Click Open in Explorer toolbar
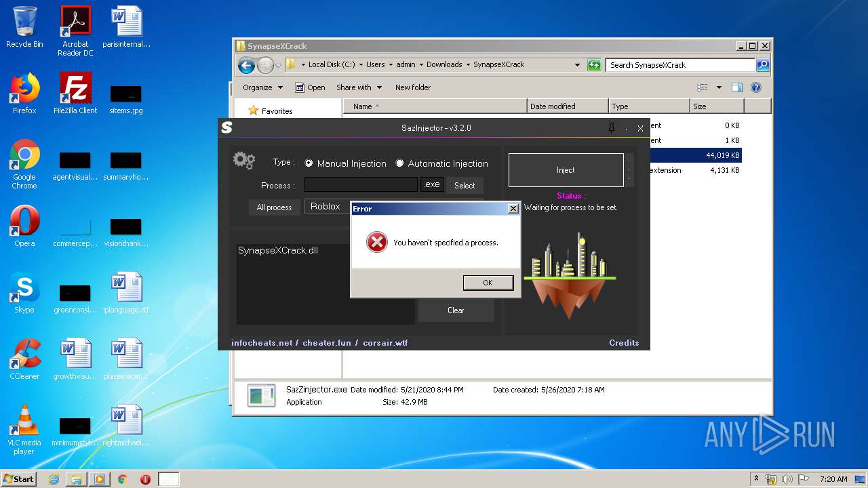This screenshot has height=488, width=868. point(311,87)
